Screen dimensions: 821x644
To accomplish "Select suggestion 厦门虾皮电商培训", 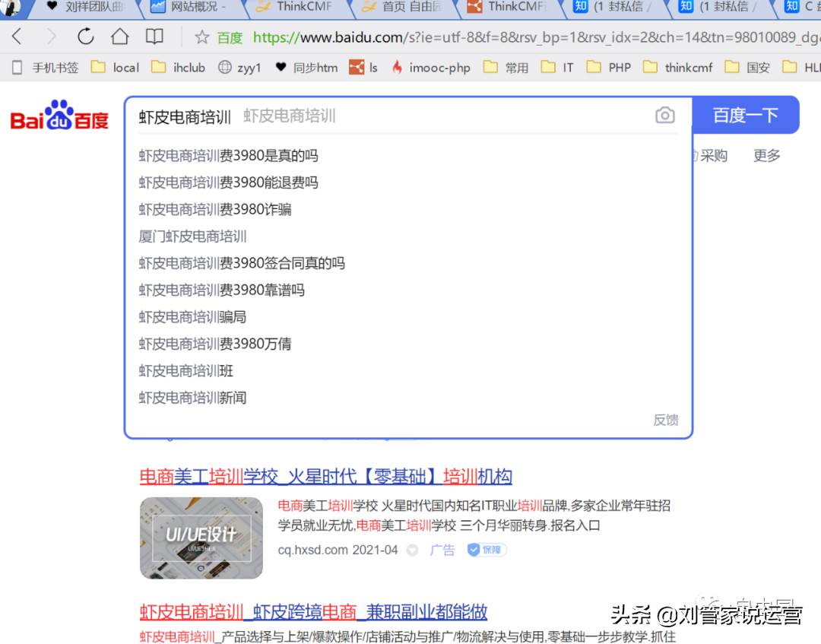I will [x=192, y=236].
